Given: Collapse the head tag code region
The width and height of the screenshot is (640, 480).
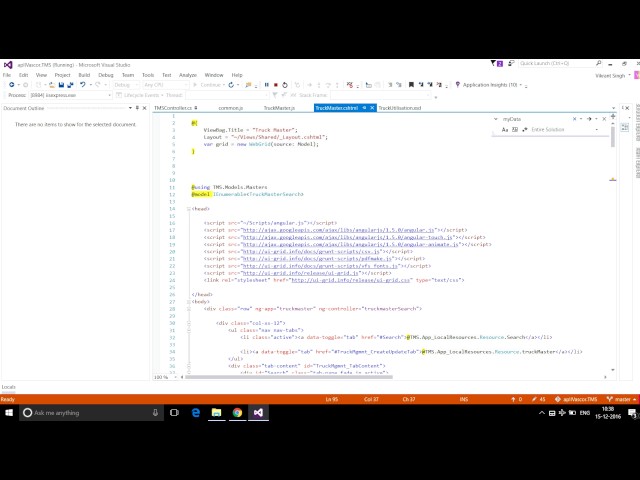Looking at the screenshot, I should pyautogui.click(x=189, y=209).
